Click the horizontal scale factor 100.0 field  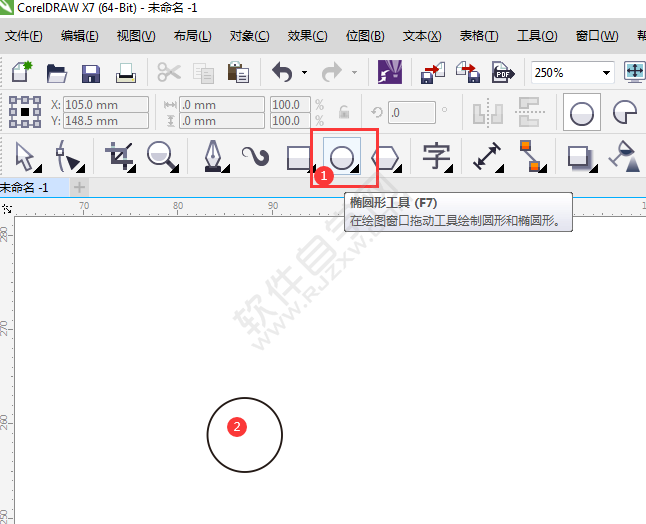290,105
